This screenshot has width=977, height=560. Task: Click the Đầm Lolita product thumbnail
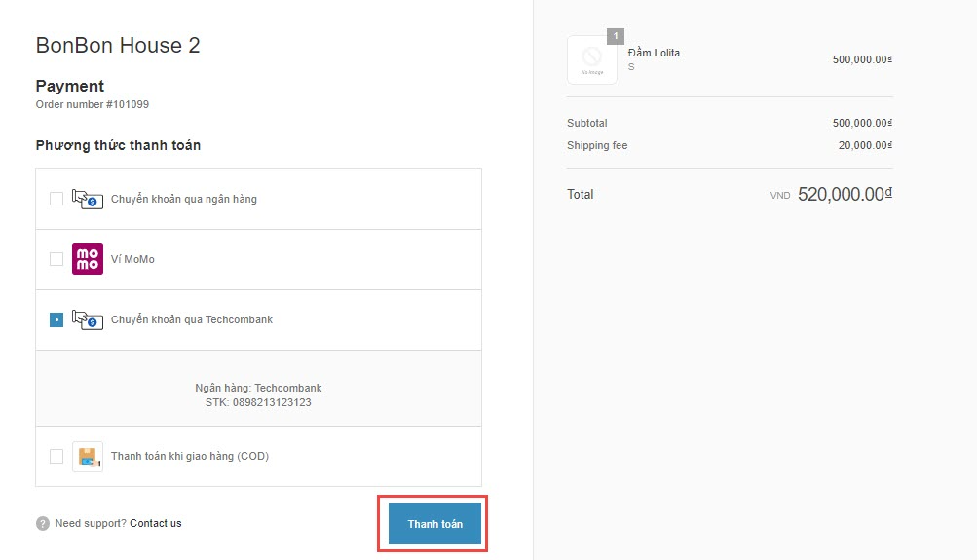591,60
